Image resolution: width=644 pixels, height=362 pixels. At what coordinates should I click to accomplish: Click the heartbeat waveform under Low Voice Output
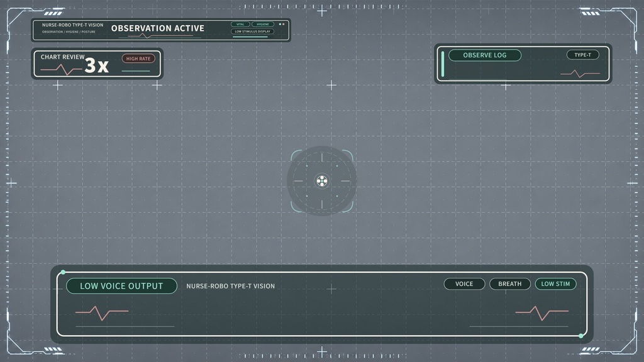[102, 313]
